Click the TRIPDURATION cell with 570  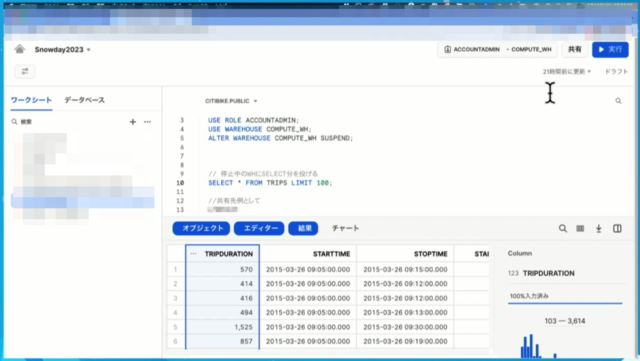point(222,270)
